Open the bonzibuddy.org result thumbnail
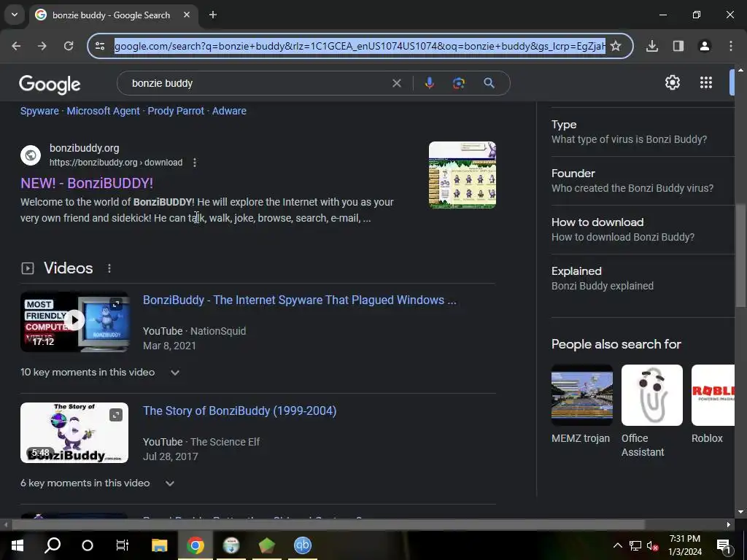The height and width of the screenshot is (560, 747). (462, 175)
